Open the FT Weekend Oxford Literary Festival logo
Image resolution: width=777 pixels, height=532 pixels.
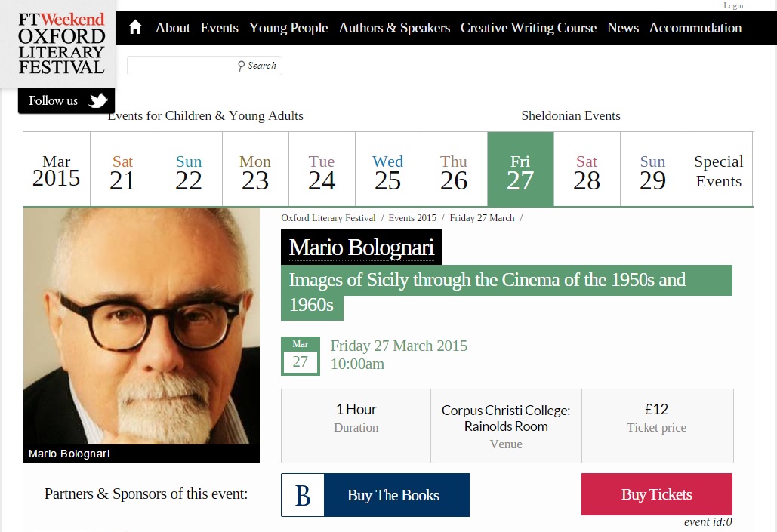[61, 44]
